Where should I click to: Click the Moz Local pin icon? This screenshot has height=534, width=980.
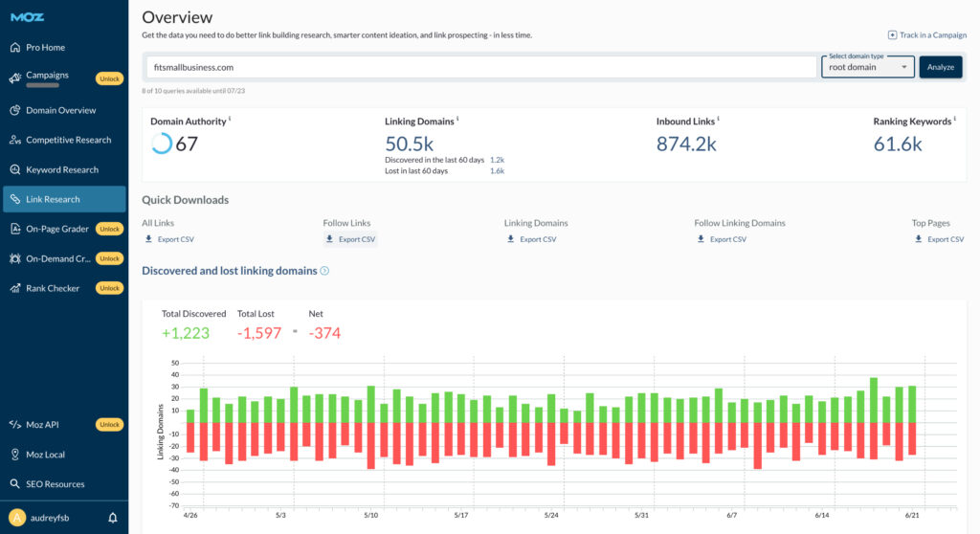(x=15, y=455)
